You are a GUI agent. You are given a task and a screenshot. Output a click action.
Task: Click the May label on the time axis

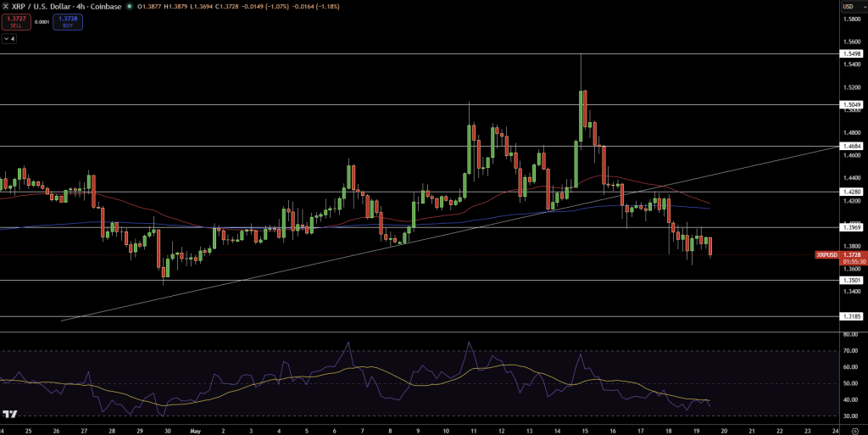195,431
